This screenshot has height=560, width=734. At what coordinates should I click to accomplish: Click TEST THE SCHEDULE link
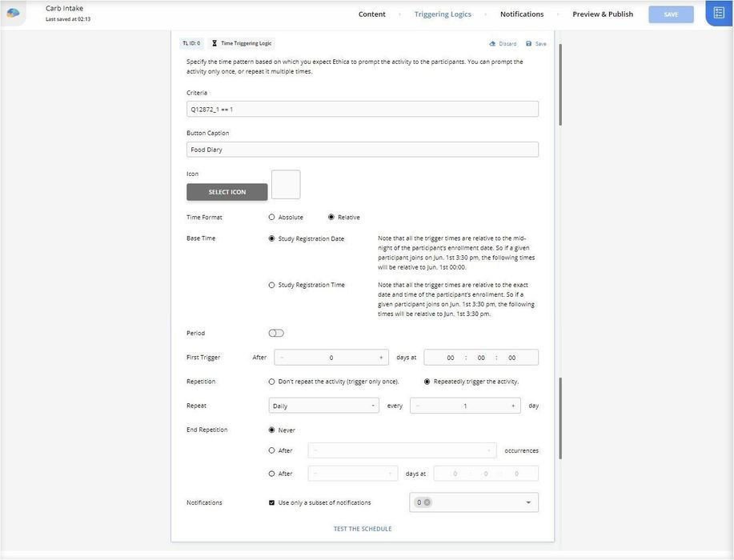tap(363, 529)
